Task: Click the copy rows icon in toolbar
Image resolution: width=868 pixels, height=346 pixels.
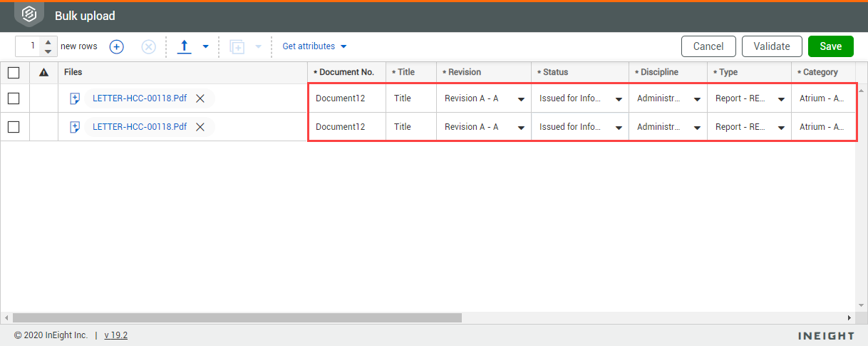Action: point(237,47)
